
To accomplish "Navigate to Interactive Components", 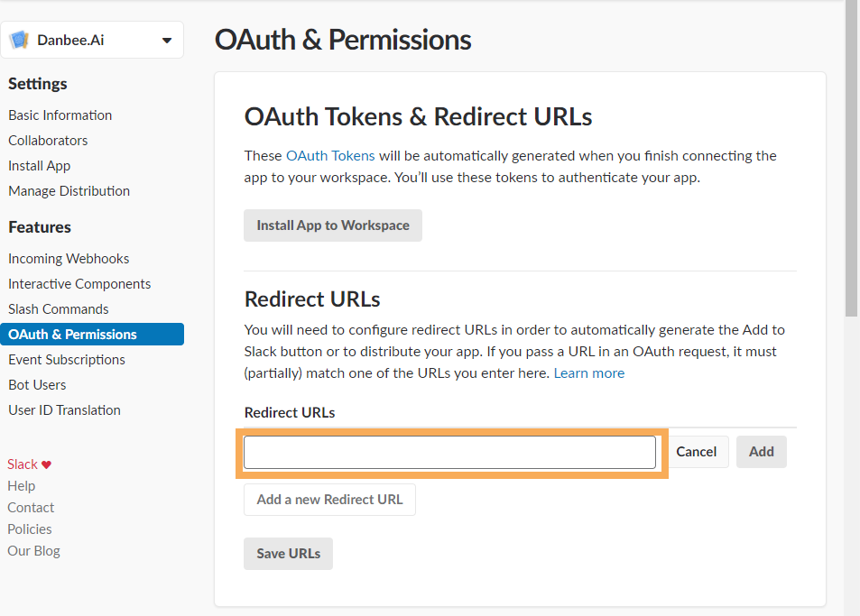I will click(x=79, y=284).
